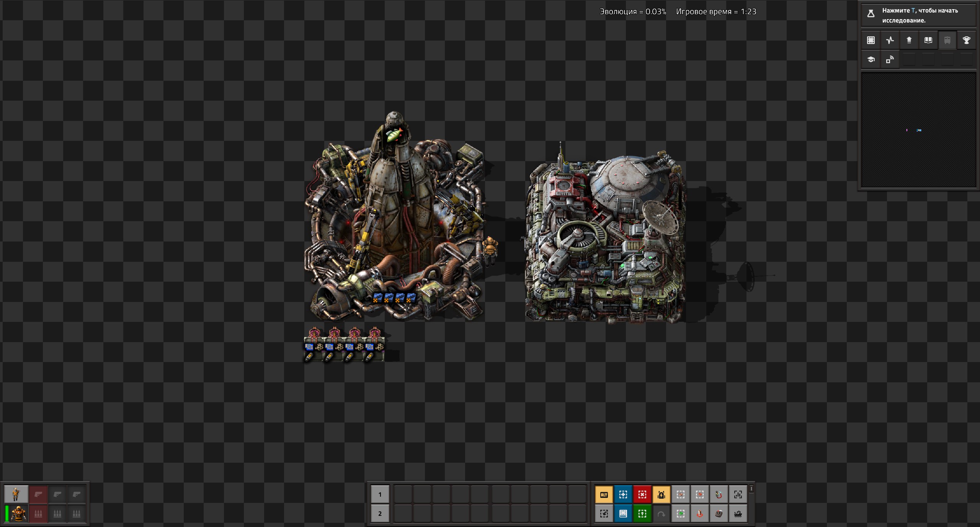980x527 pixels.
Task: Click the red-diamond targeting remote shortcut
Action: 699,514
